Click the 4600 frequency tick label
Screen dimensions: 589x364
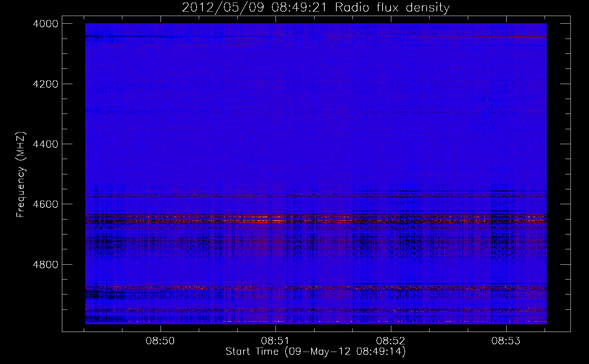(x=46, y=204)
